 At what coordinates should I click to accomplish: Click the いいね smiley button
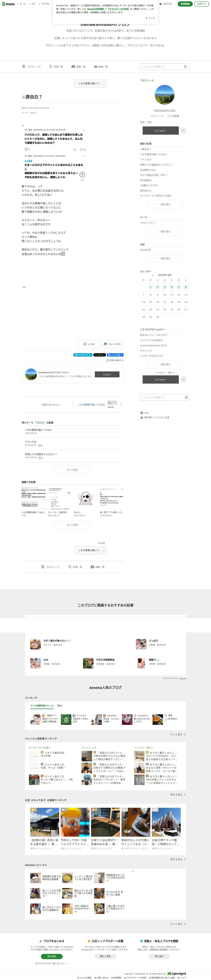coord(89,344)
